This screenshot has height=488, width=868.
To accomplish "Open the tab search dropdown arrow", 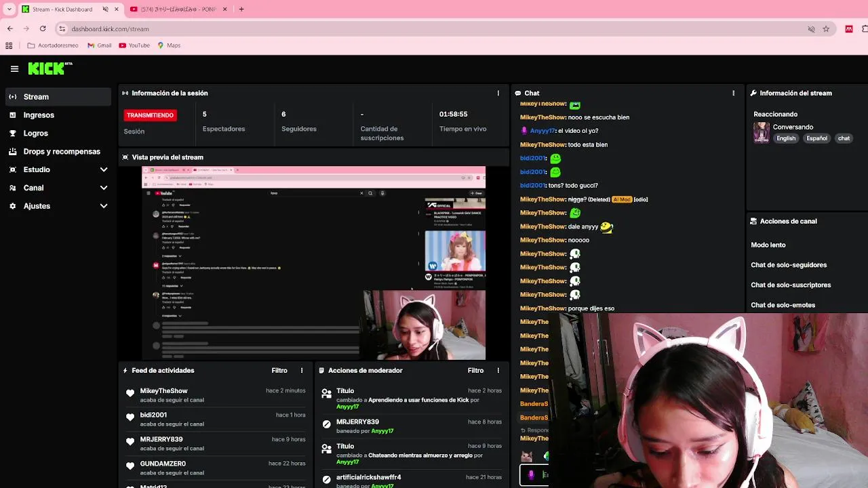I will [x=9, y=9].
